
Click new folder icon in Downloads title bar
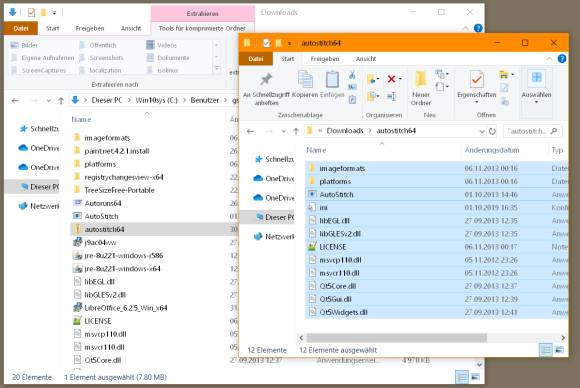point(43,13)
